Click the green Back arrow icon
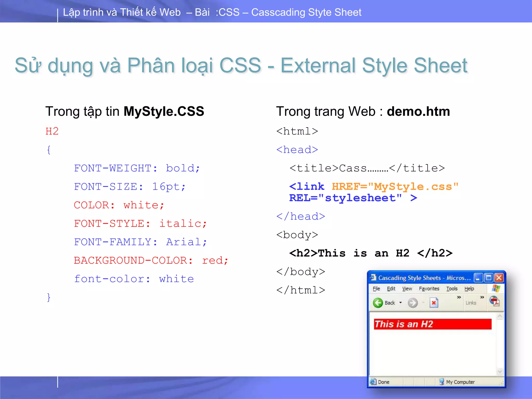 click(378, 303)
